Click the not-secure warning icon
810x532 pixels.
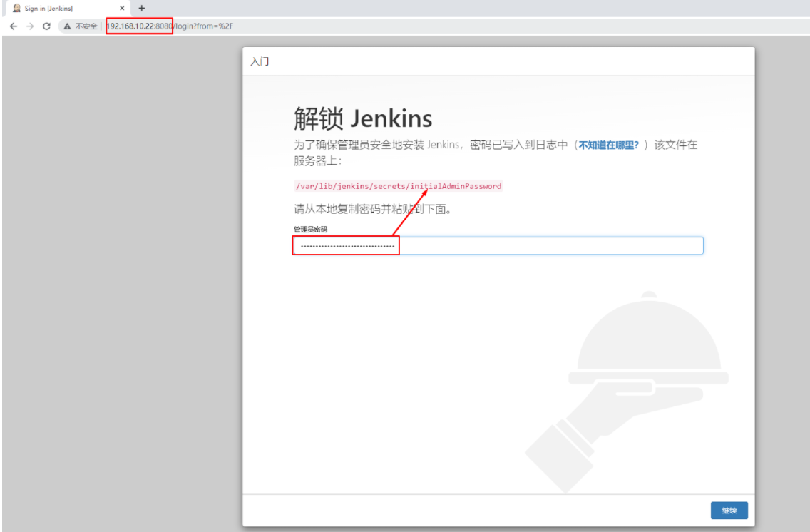67,26
